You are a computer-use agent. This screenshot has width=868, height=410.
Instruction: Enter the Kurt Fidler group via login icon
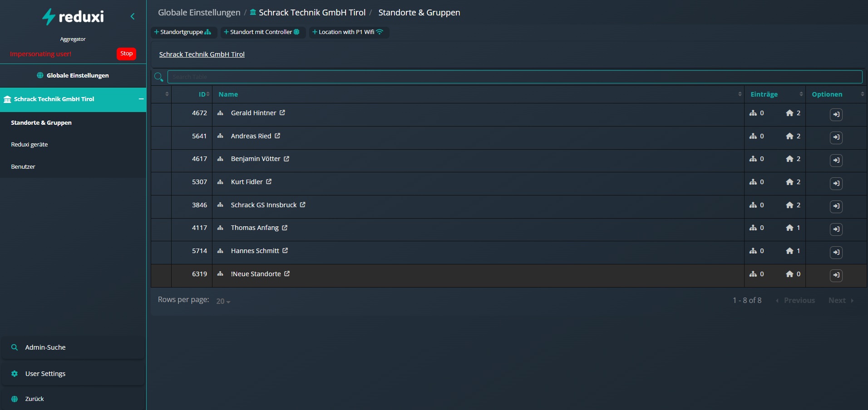coord(836,183)
